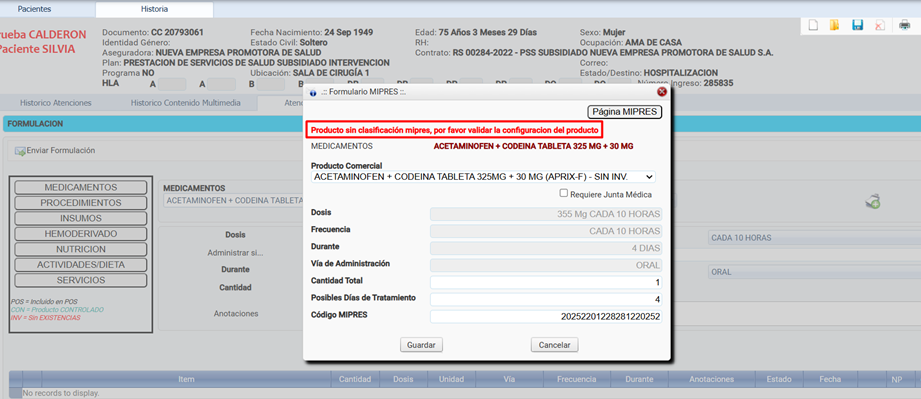The height and width of the screenshot is (399, 921).
Task: Click the Cantidad Total input field
Action: 546,283
